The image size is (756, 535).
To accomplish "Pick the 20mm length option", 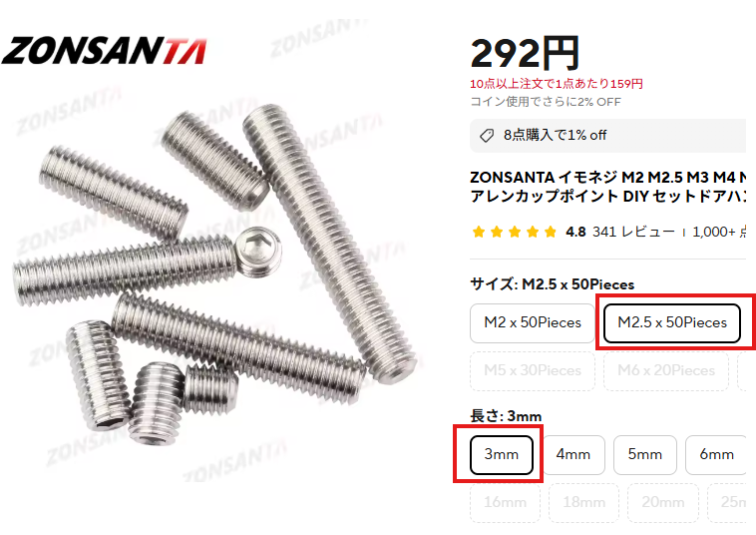I will click(x=663, y=502).
